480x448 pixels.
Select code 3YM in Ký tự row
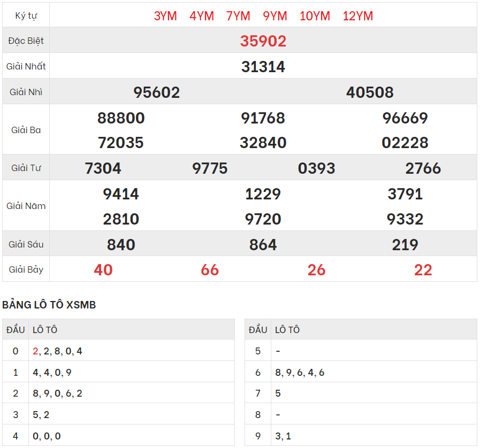(165, 16)
